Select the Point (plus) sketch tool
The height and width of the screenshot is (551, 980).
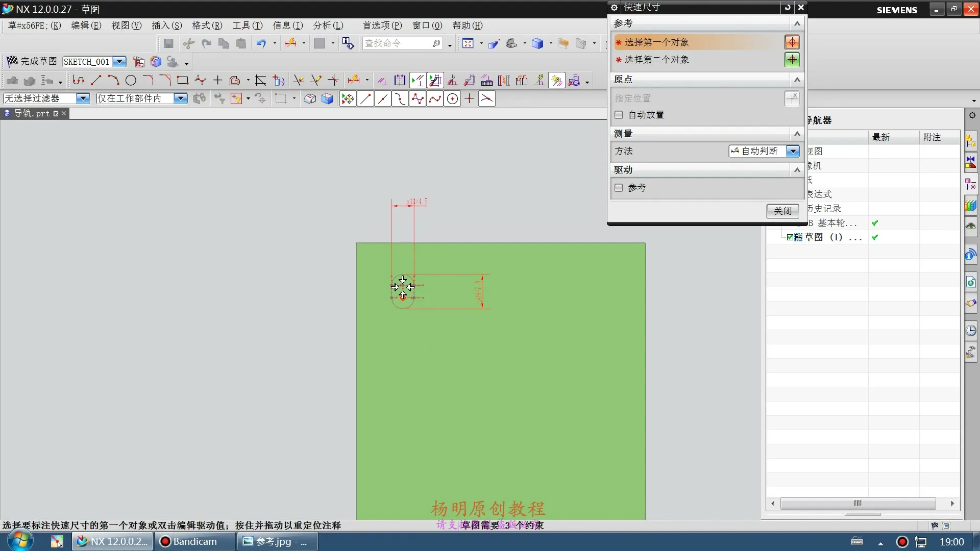pyautogui.click(x=217, y=80)
